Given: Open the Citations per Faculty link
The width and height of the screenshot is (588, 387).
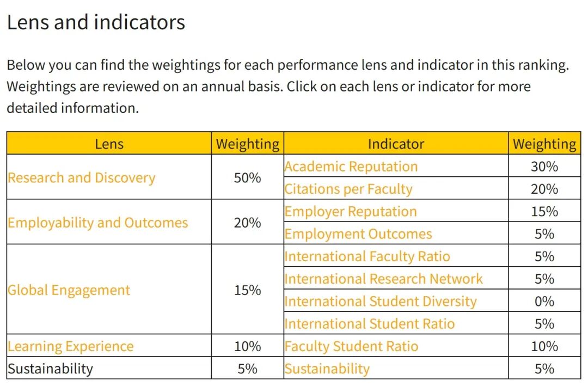Looking at the screenshot, I should click(x=348, y=189).
